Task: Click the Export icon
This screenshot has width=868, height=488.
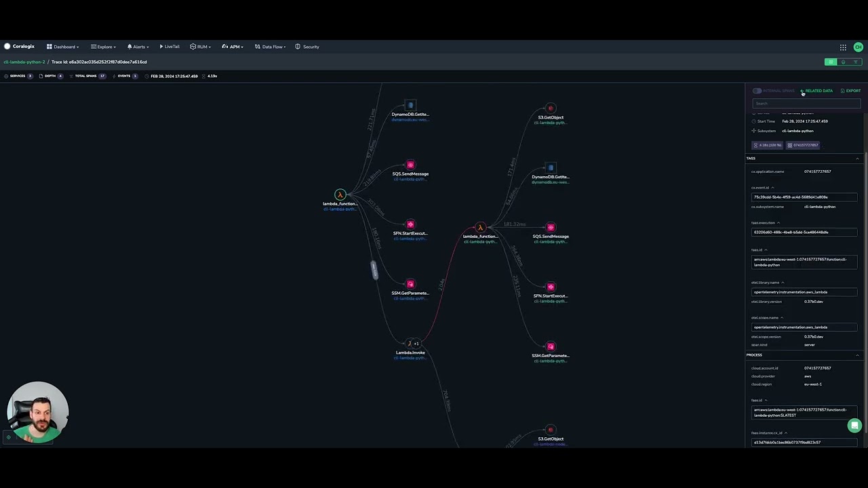Action: [x=843, y=91]
